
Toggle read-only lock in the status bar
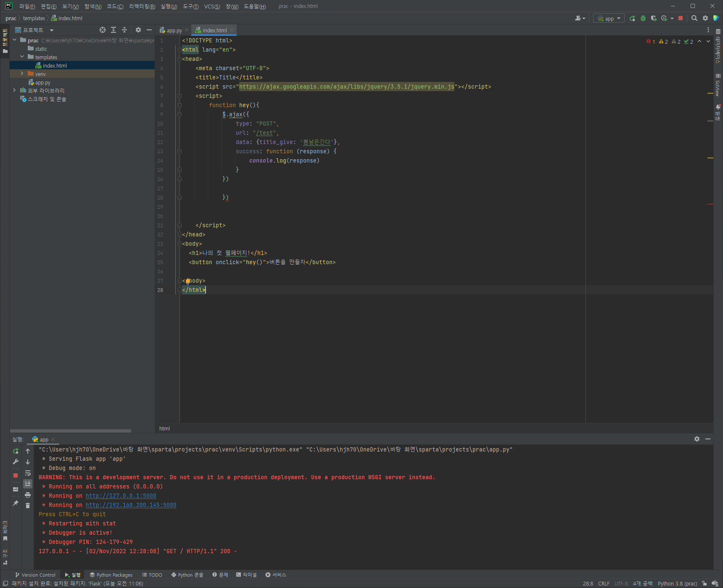pyautogui.click(x=705, y=583)
